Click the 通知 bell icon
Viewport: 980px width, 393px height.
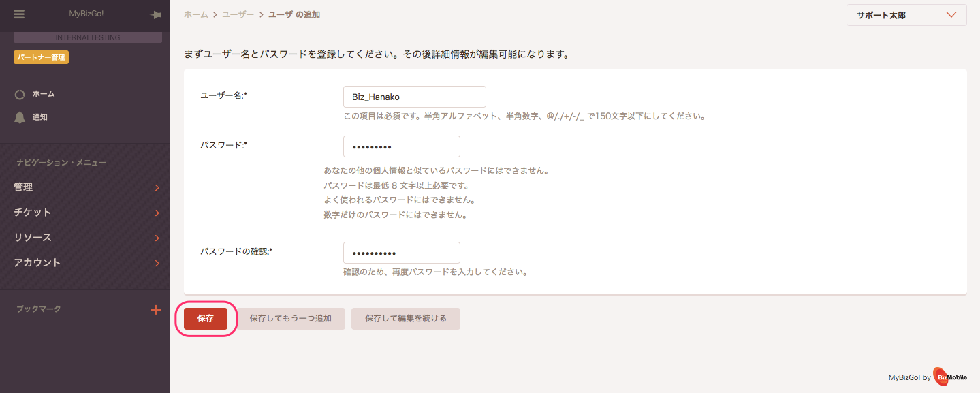20,117
